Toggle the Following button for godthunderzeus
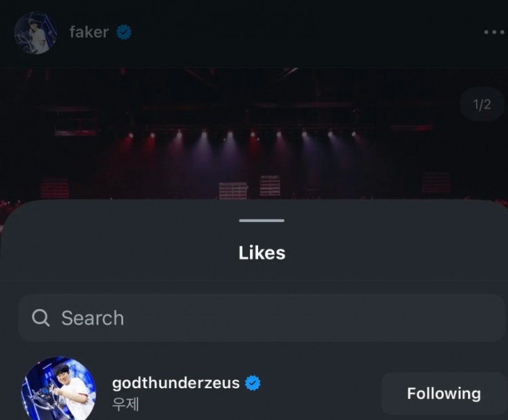The width and height of the screenshot is (508, 420). pos(444,394)
